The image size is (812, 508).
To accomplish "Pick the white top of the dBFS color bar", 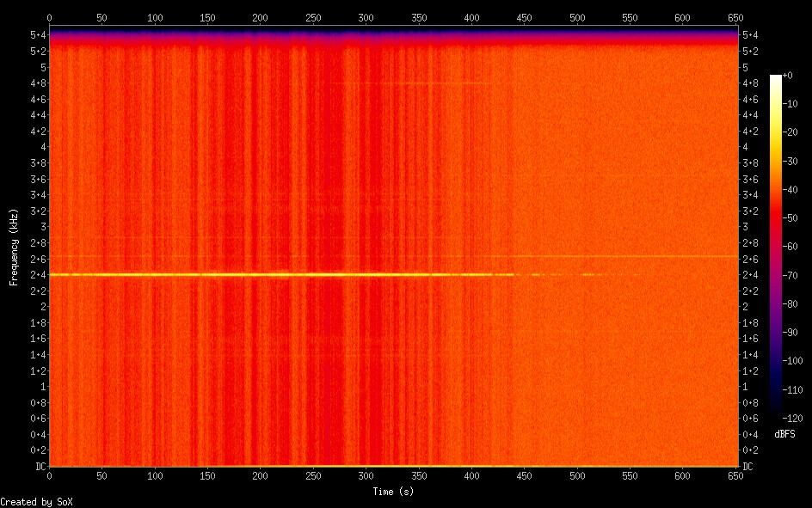I will coord(776,78).
